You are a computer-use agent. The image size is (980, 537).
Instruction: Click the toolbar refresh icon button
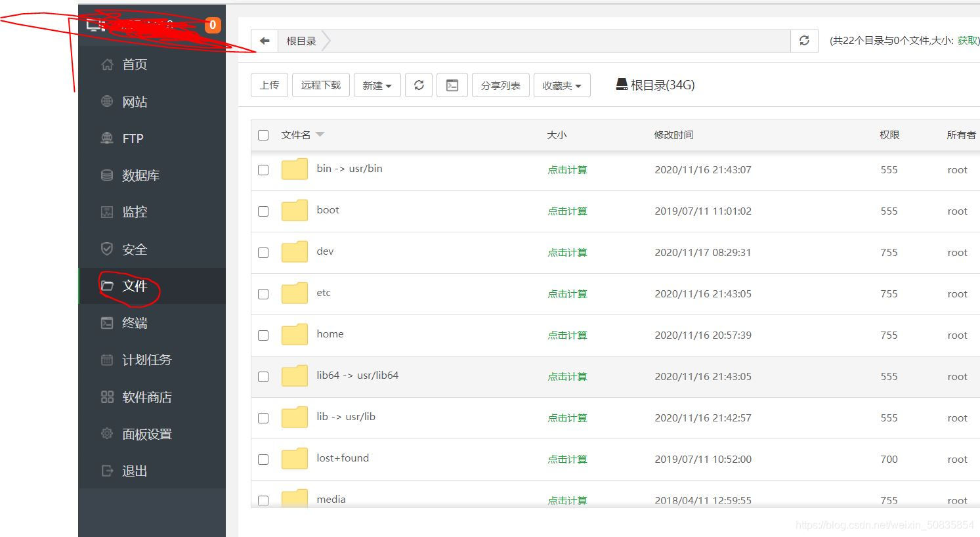click(419, 85)
